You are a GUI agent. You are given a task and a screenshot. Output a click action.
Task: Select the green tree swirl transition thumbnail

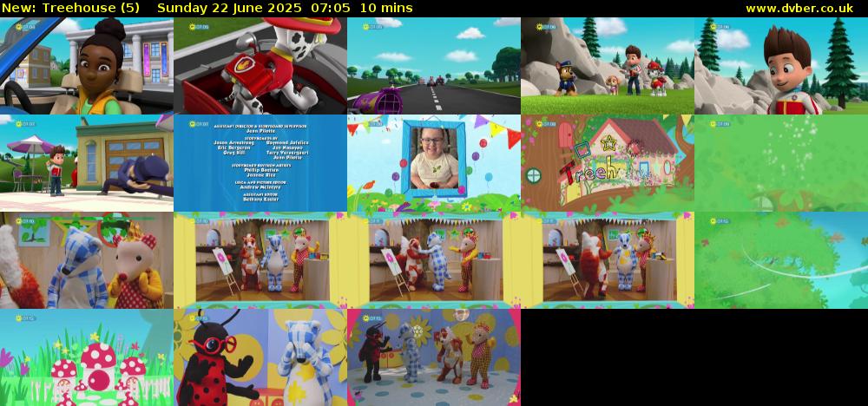pyautogui.click(x=781, y=260)
